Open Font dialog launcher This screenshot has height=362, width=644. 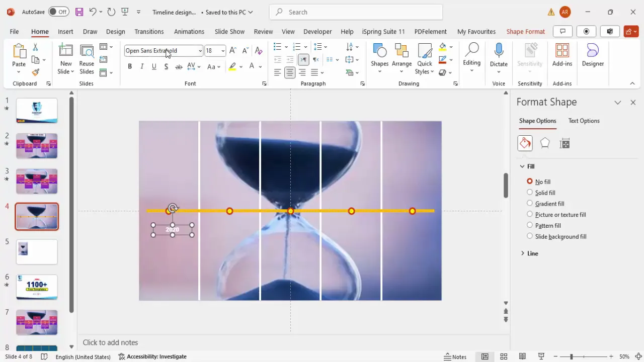click(264, 83)
